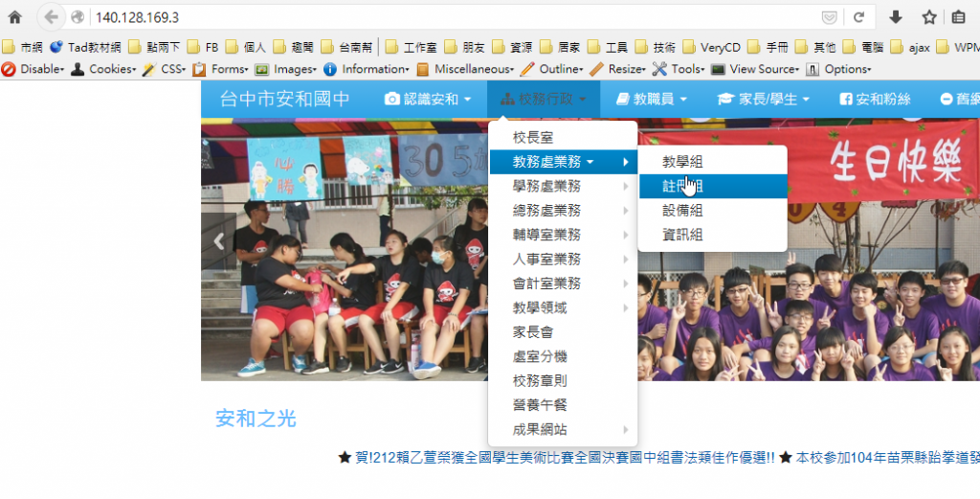
Task: Open the View Source toolbar menu
Action: click(756, 69)
